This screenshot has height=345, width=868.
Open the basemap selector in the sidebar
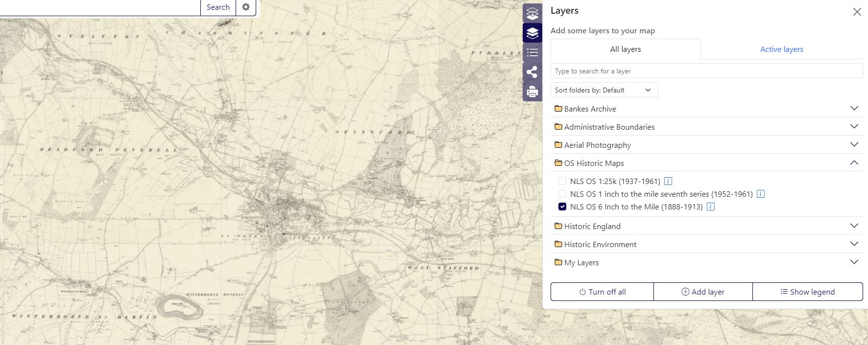(532, 14)
